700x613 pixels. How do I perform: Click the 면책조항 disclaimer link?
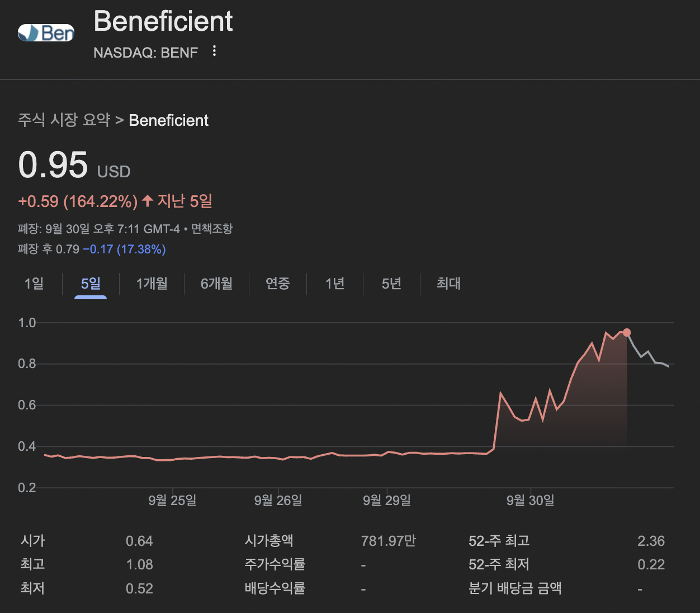click(212, 229)
